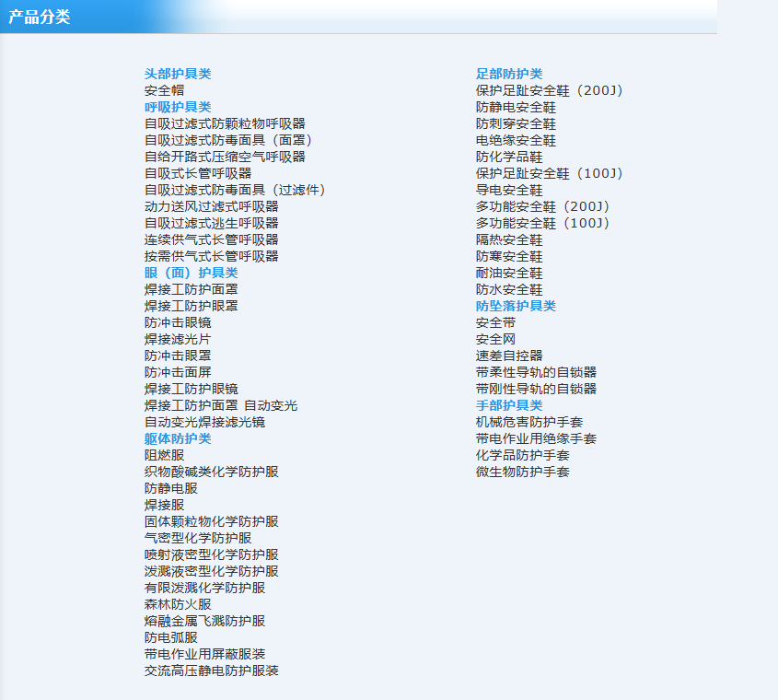Image resolution: width=778 pixels, height=700 pixels.
Task: Click the 电绝缘安全鞋 link
Action: [x=516, y=141]
